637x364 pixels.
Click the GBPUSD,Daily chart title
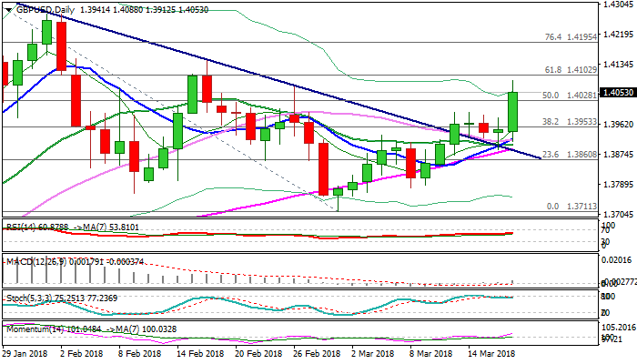pyautogui.click(x=45, y=10)
